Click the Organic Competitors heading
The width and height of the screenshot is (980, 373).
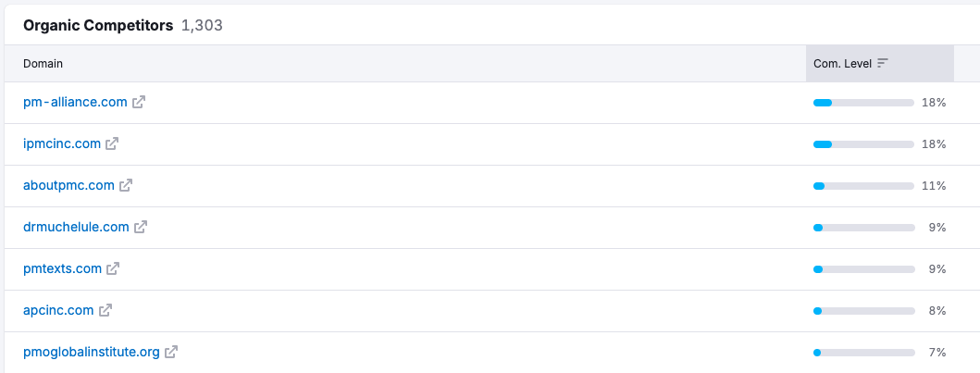pyautogui.click(x=98, y=26)
